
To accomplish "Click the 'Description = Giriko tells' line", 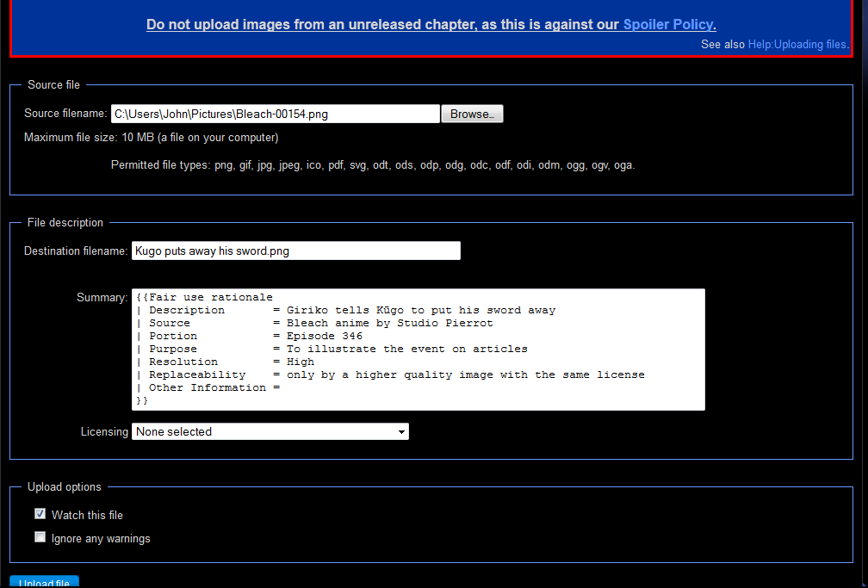I will click(x=345, y=310).
